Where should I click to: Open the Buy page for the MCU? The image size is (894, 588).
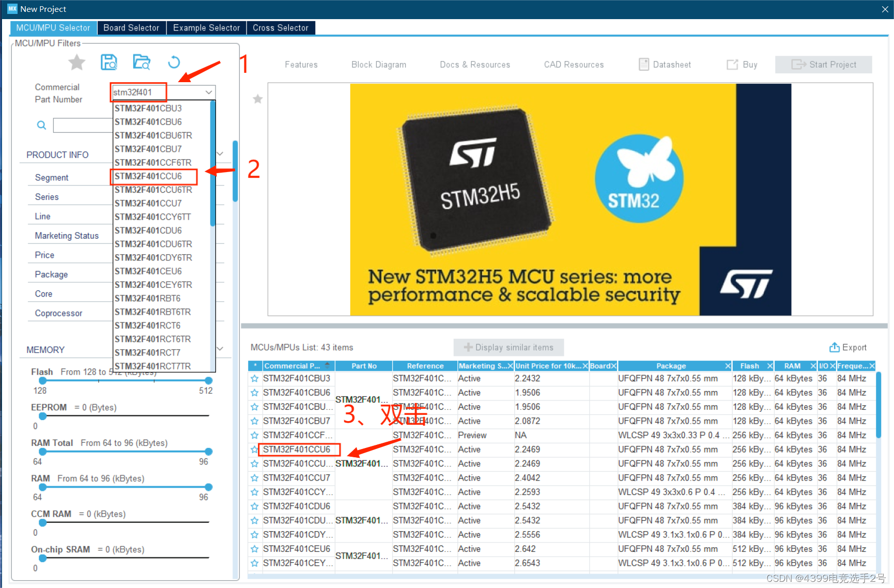pos(742,64)
